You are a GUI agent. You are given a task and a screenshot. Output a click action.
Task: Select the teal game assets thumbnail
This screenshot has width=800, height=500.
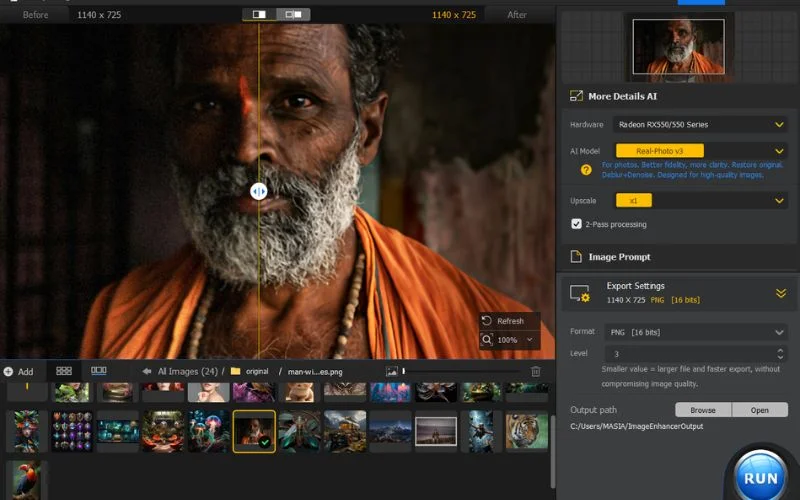(117, 432)
